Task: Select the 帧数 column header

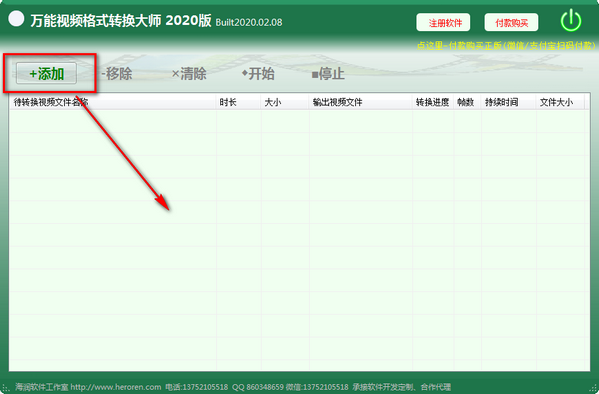Action: 467,102
